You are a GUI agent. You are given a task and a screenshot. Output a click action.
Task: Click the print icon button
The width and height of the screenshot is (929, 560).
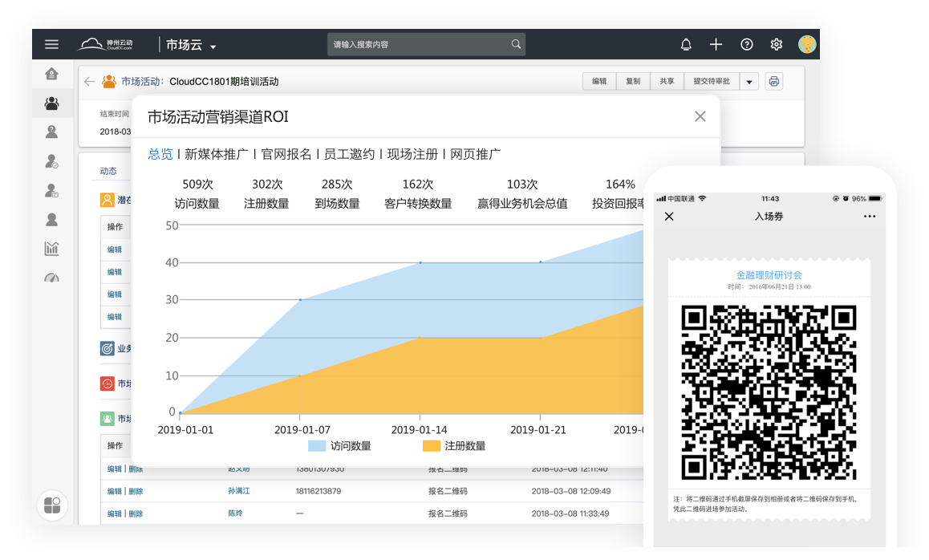click(773, 81)
